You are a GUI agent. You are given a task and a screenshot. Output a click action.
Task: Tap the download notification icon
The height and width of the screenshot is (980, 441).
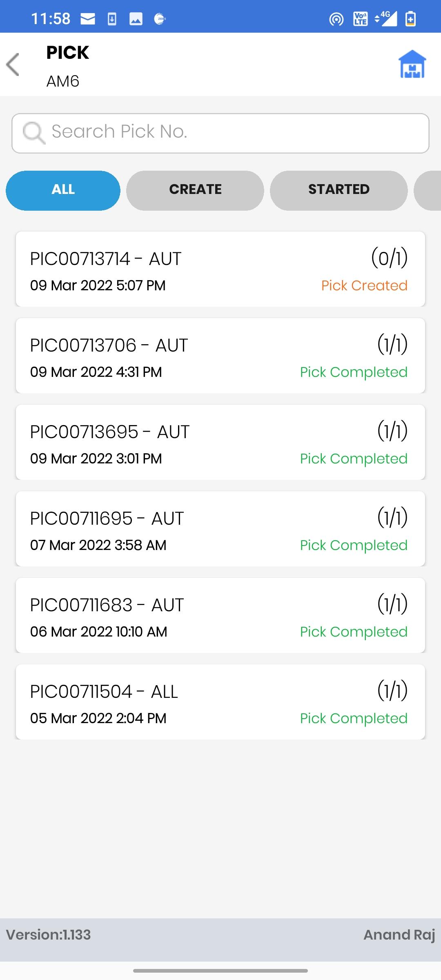coord(112,19)
